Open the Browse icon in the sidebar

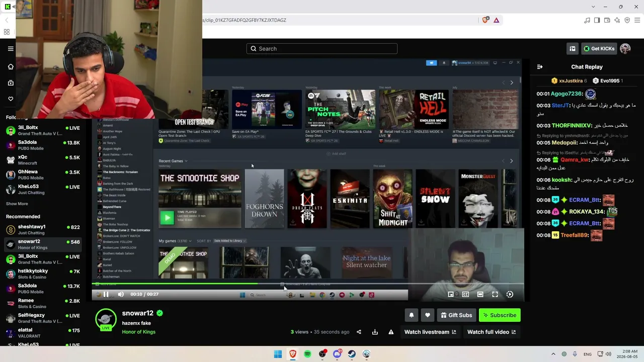(x=11, y=83)
